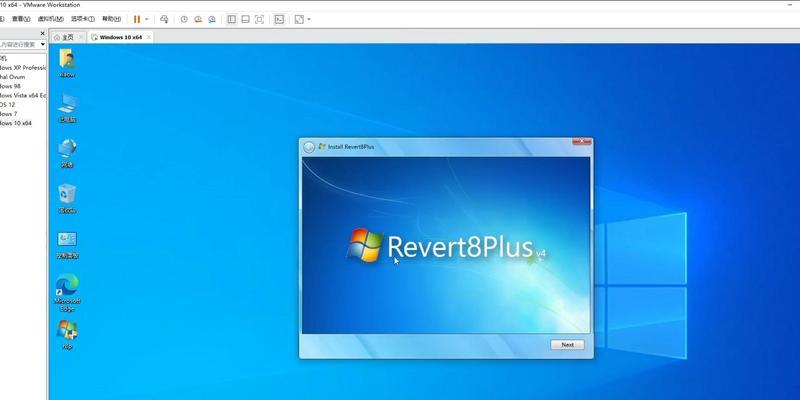Viewport: 800px width, 400px height.
Task: Click the full screen mode icon
Action: coord(259,19)
